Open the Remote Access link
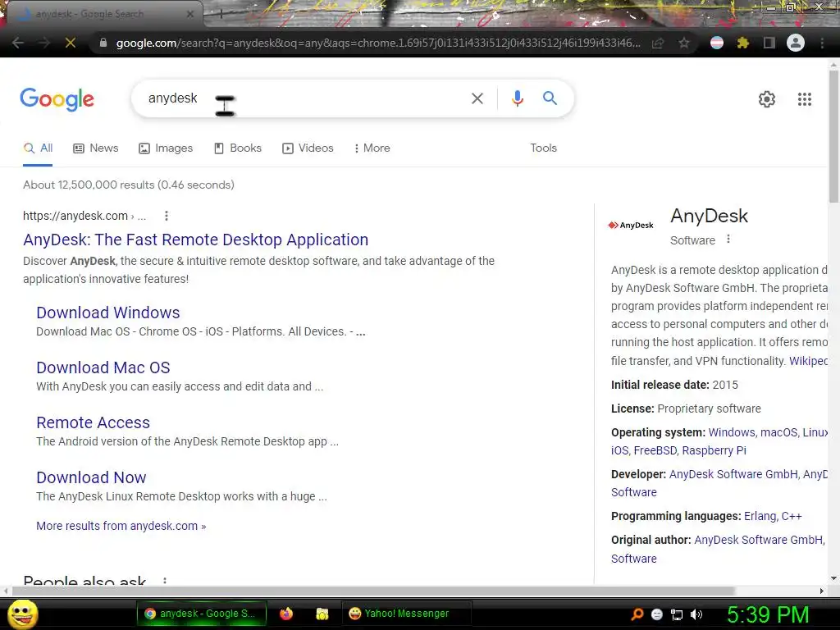 [x=93, y=422]
